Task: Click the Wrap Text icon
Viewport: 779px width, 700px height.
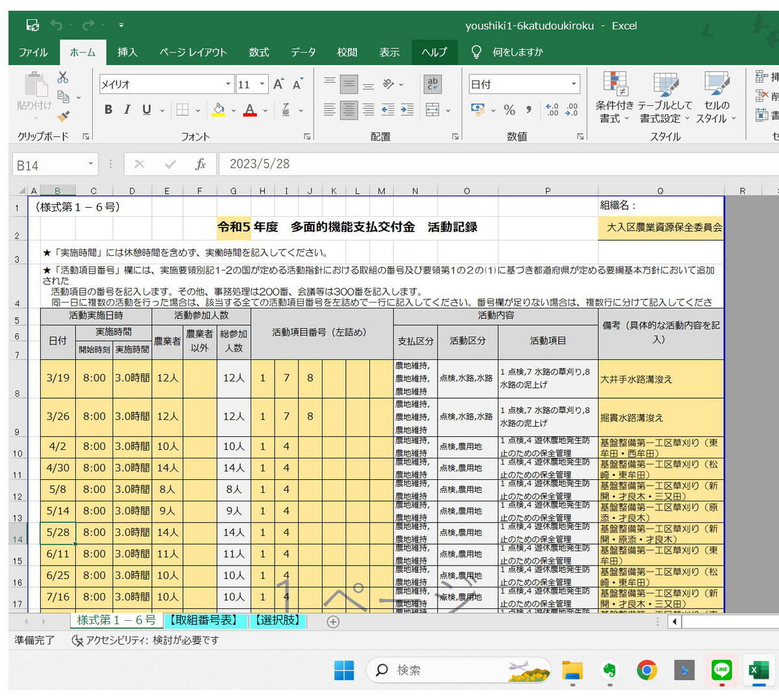Action: (432, 84)
